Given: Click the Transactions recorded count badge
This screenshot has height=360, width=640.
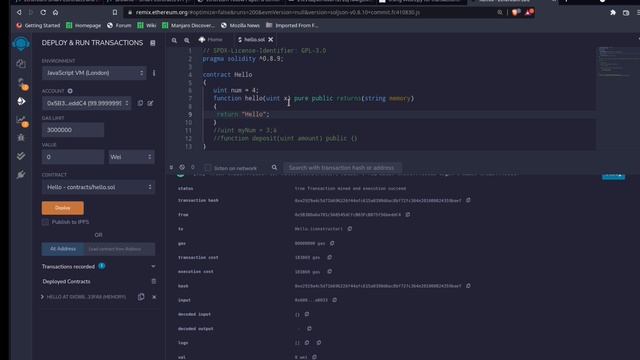Looking at the screenshot, I should click(102, 266).
